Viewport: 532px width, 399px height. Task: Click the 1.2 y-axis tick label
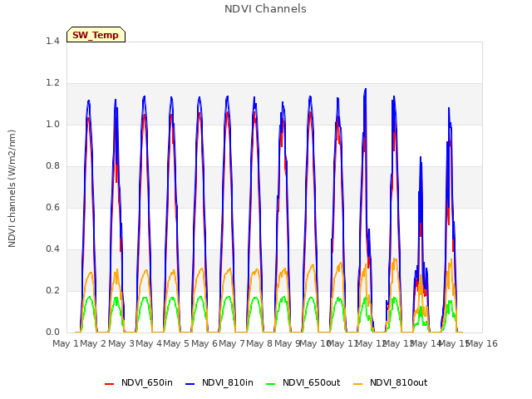click(x=52, y=83)
